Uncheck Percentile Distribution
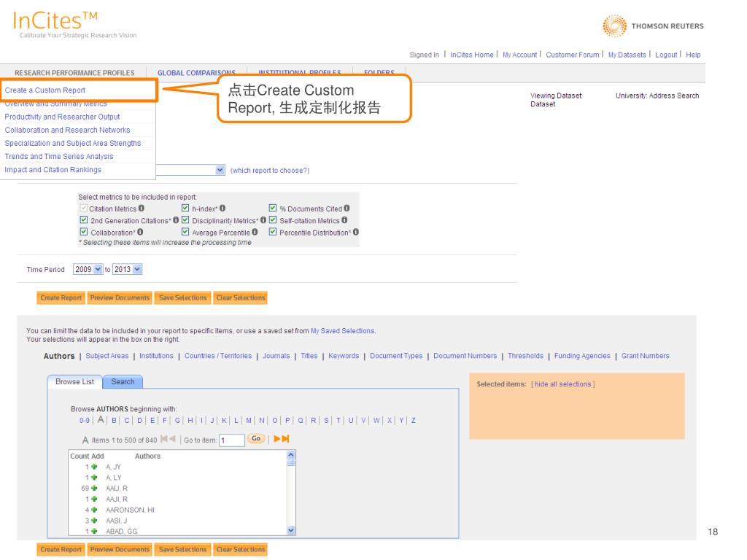The image size is (747, 560). click(273, 232)
